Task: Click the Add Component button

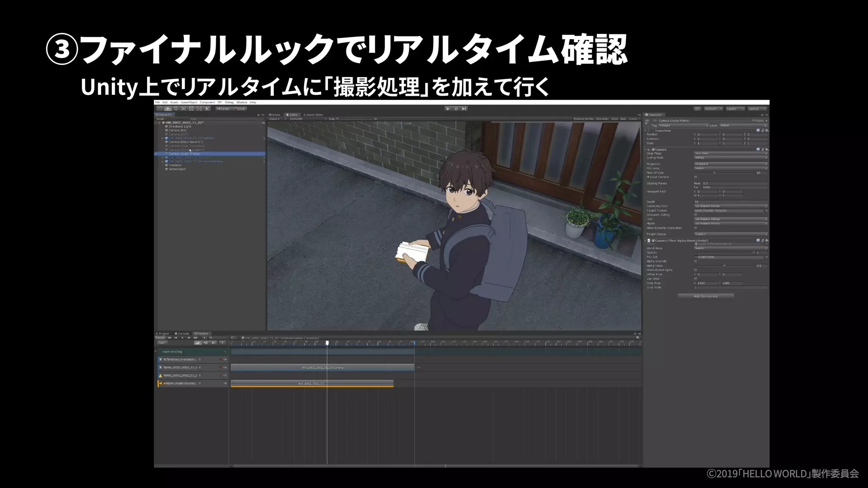Action: 706,296
